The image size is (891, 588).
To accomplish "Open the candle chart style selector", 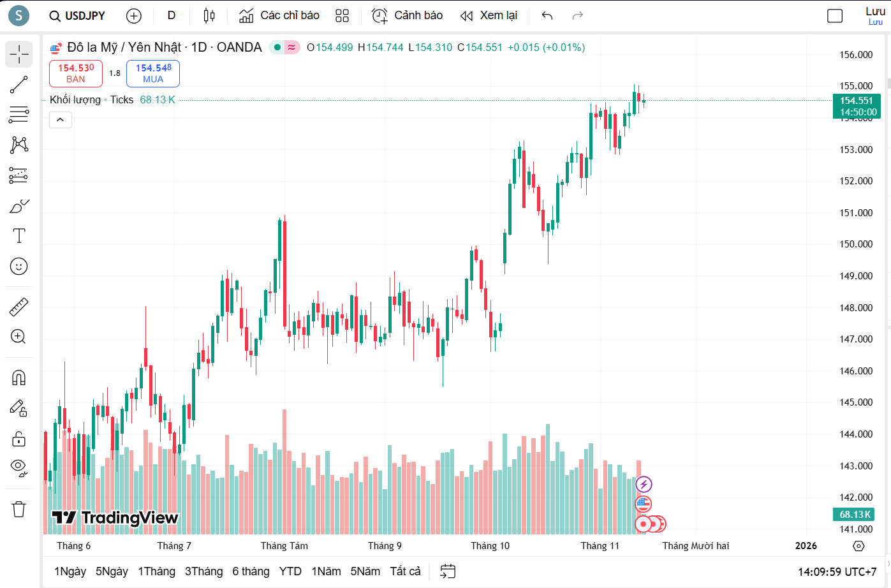I will pyautogui.click(x=209, y=15).
